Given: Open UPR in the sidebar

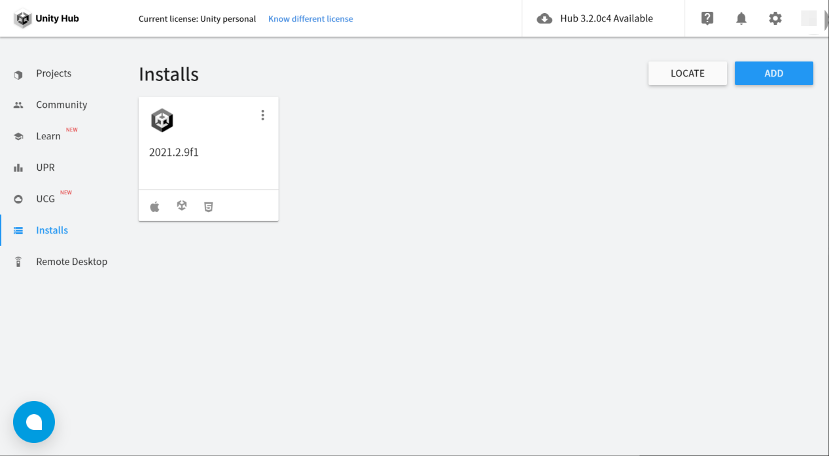Looking at the screenshot, I should click(x=45, y=167).
